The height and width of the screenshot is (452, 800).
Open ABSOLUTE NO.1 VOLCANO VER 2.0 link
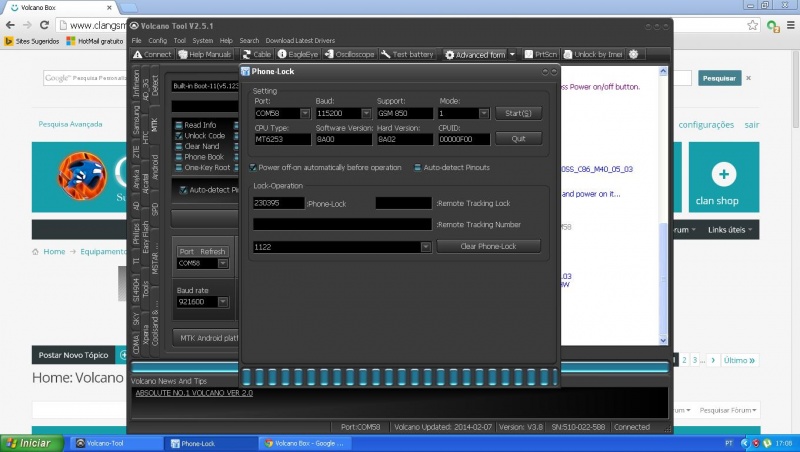[x=194, y=393]
